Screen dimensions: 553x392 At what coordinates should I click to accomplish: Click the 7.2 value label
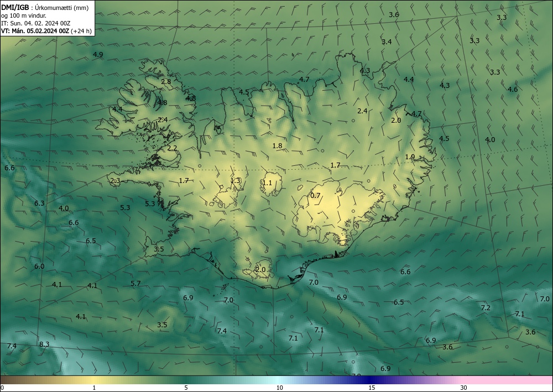tap(486, 307)
